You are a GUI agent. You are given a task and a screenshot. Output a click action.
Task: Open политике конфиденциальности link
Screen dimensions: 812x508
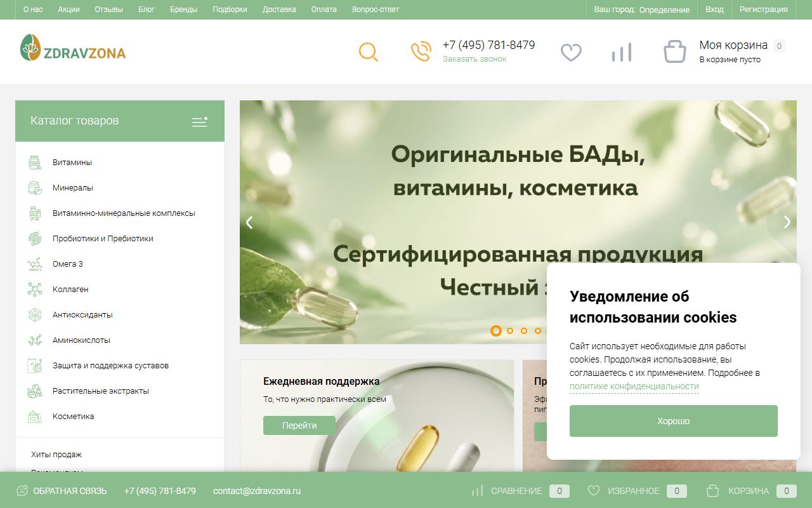pyautogui.click(x=634, y=387)
